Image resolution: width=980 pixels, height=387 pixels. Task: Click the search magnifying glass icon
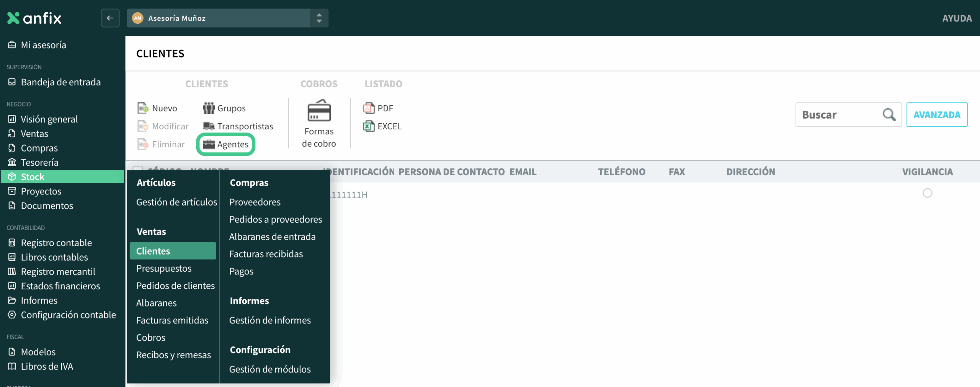tap(889, 114)
